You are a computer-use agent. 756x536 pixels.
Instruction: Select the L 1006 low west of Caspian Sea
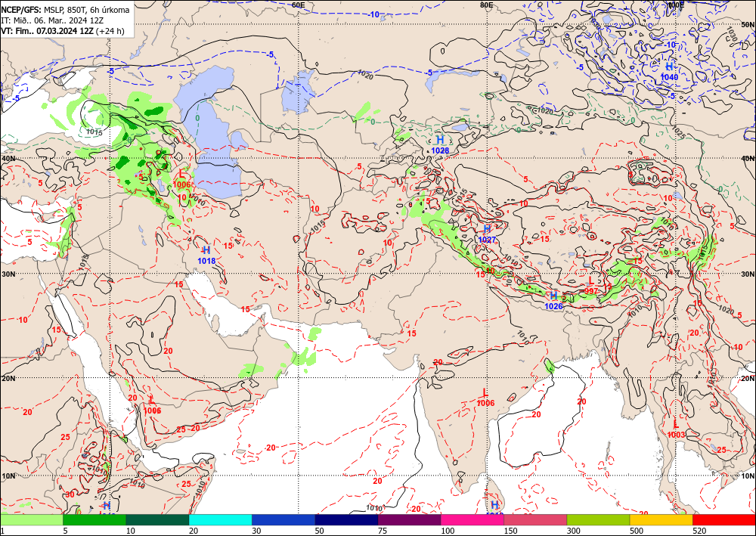click(x=181, y=178)
